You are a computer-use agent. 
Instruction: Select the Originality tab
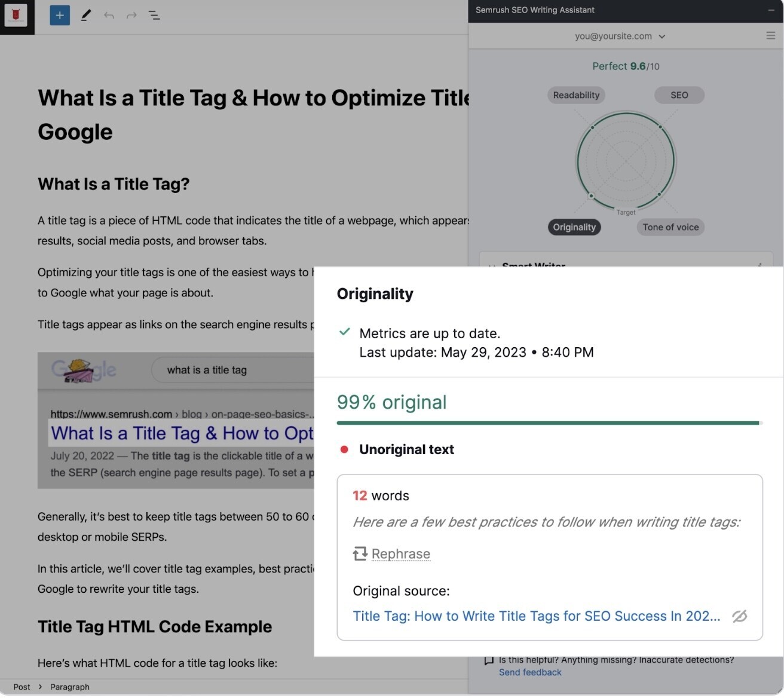pos(574,227)
